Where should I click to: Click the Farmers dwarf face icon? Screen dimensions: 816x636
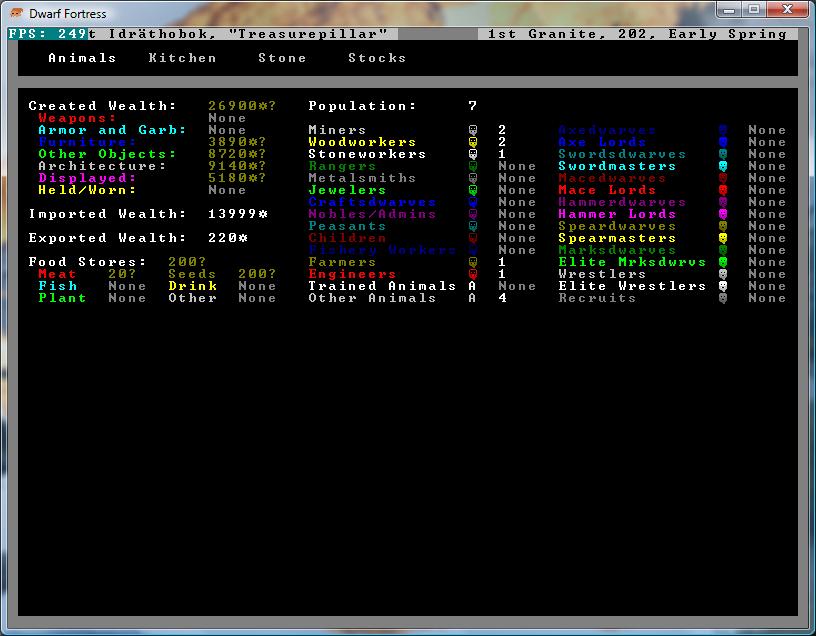[x=473, y=262]
